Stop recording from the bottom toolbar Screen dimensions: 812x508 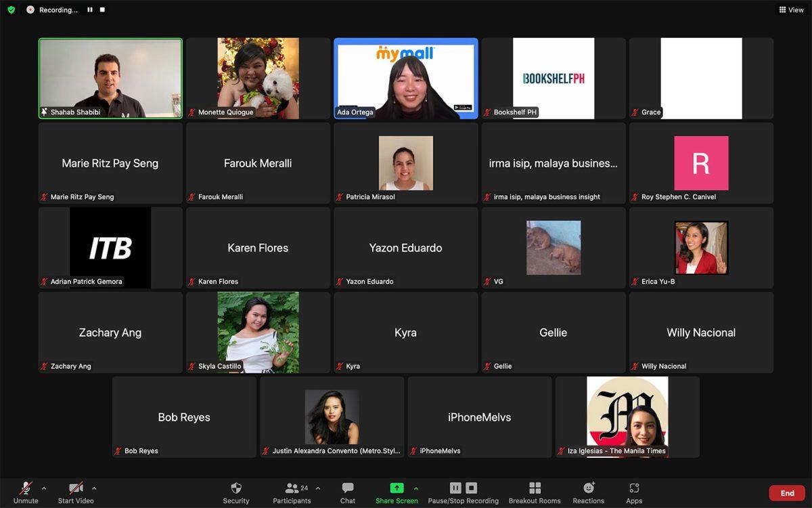472,488
